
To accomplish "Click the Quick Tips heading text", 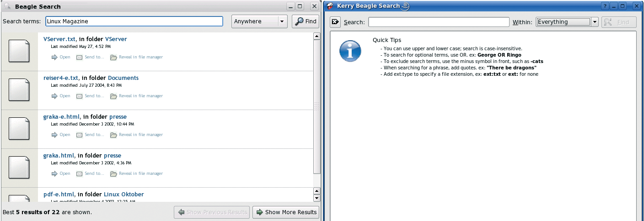I will click(387, 40).
